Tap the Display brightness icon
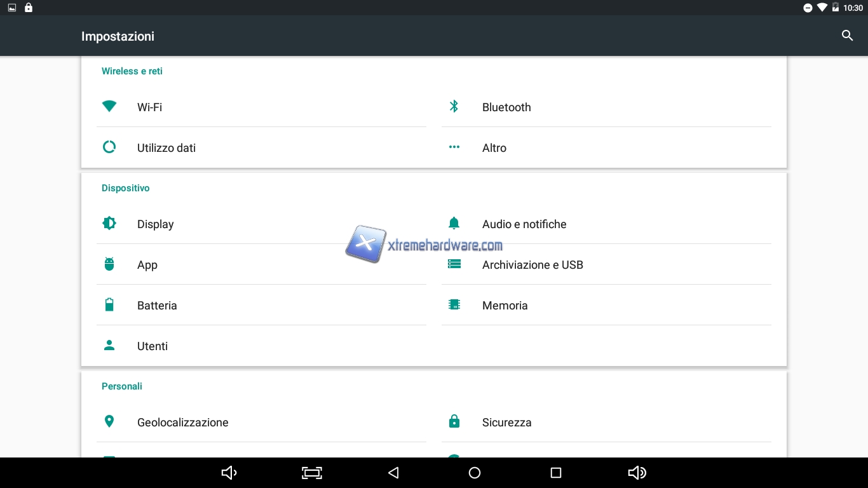Screen dimensions: 868x488 coord(109,224)
